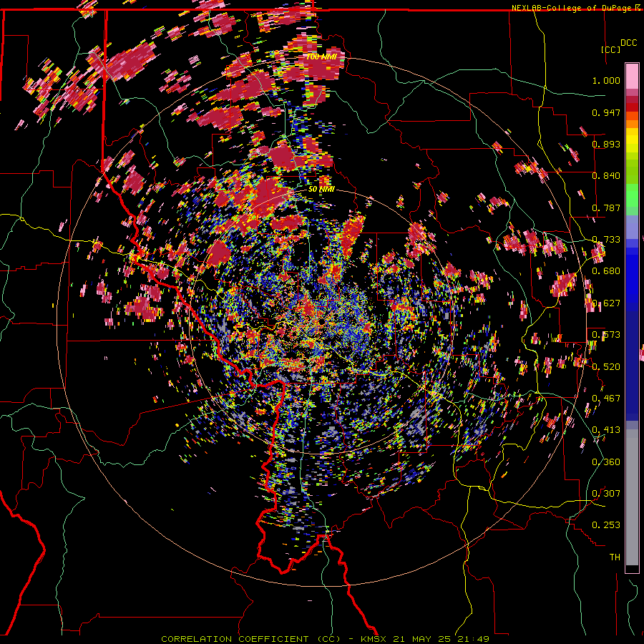Click the 0.627 scale value
This screenshot has height=644, width=644.
[606, 303]
